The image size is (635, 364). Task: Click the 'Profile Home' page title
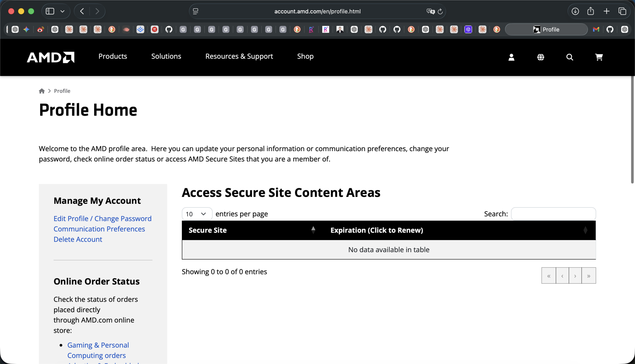[x=88, y=110]
